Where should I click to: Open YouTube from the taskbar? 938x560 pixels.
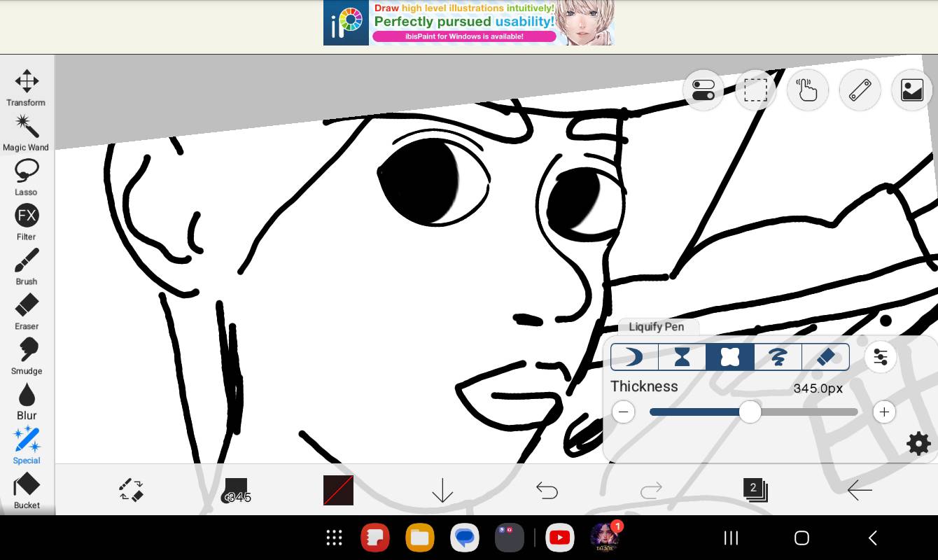[559, 538]
